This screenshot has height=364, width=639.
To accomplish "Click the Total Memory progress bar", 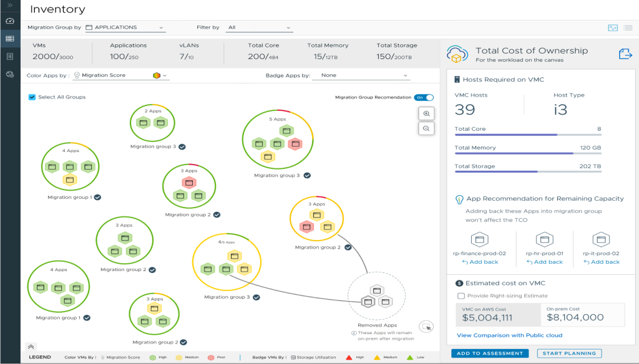I will pos(528,153).
